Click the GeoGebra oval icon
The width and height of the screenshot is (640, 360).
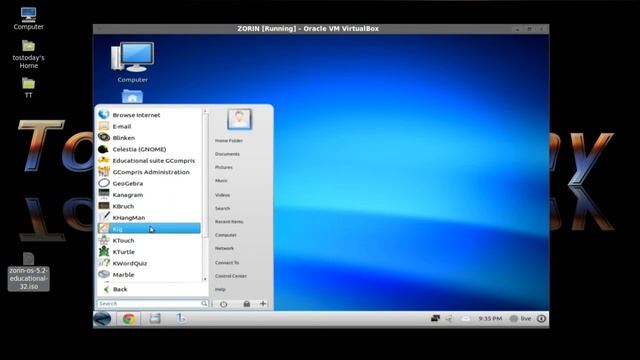coord(104,183)
